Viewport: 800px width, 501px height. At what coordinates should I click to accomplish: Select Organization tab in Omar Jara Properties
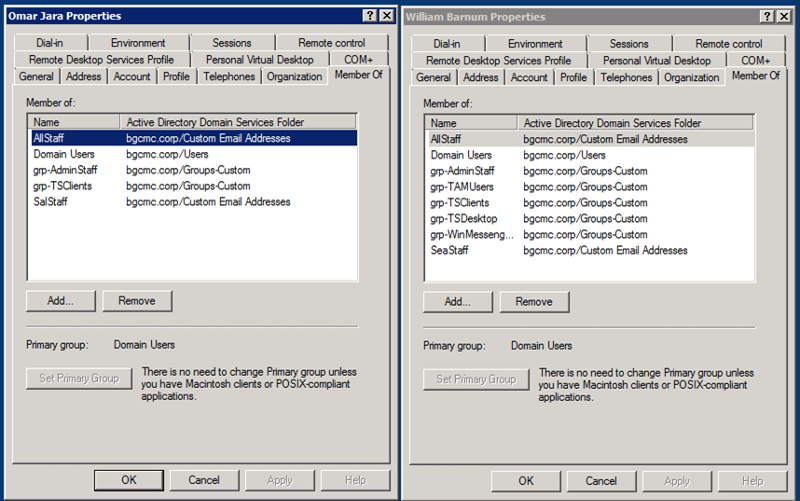(294, 76)
